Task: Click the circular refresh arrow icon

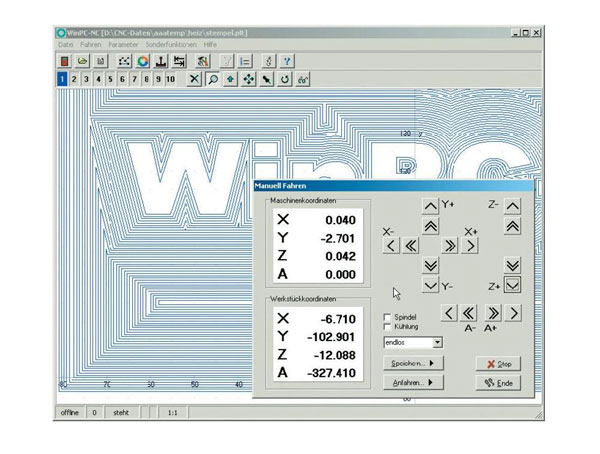Action: pyautogui.click(x=284, y=79)
